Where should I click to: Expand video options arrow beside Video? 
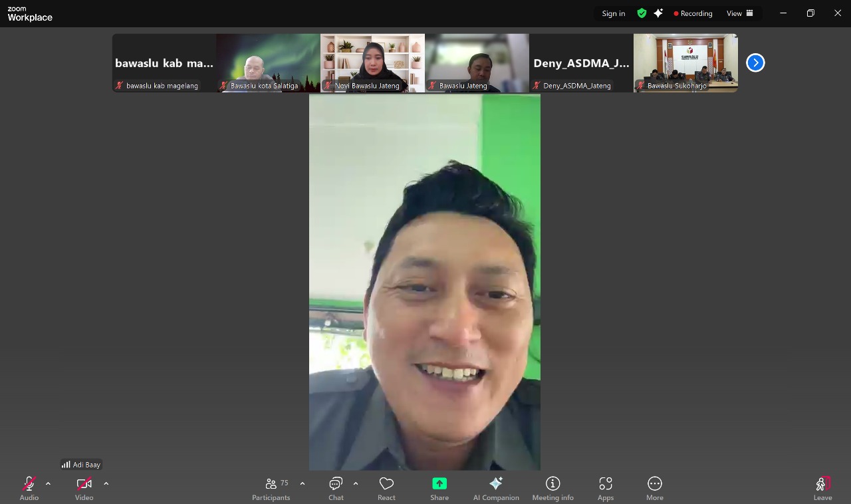click(106, 483)
